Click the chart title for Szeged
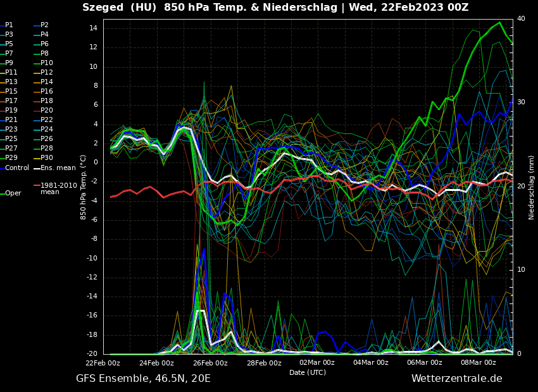The height and width of the screenshot is (392, 538). (275, 8)
